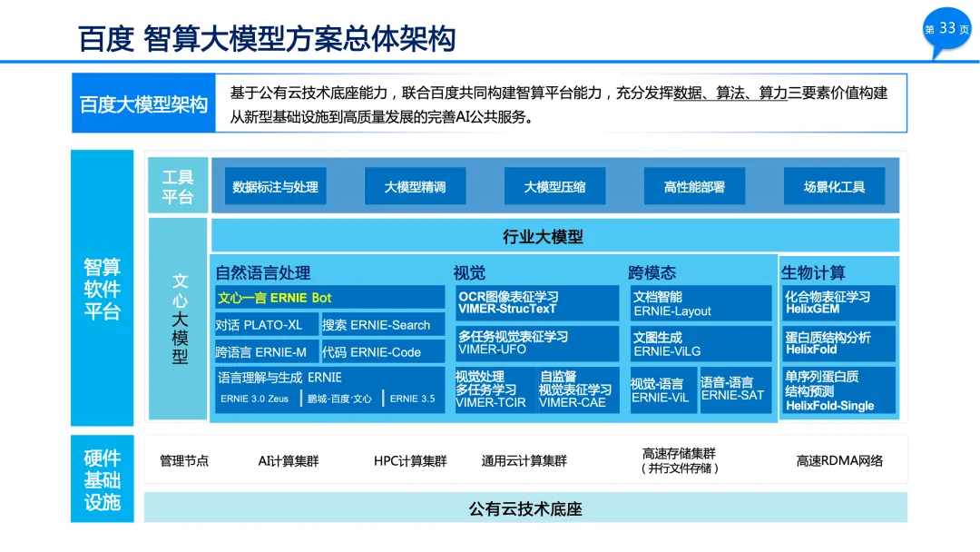Click the 百度大模型架构 blue label

[x=143, y=103]
